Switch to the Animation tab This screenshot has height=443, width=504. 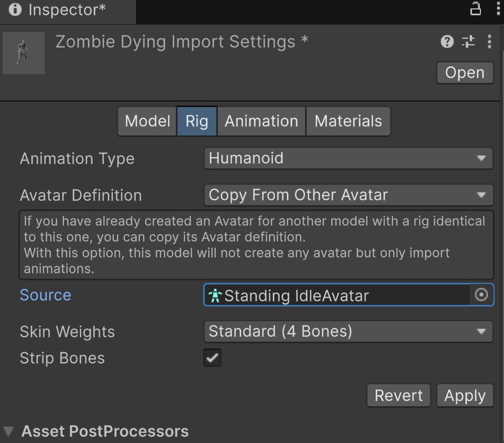(261, 121)
